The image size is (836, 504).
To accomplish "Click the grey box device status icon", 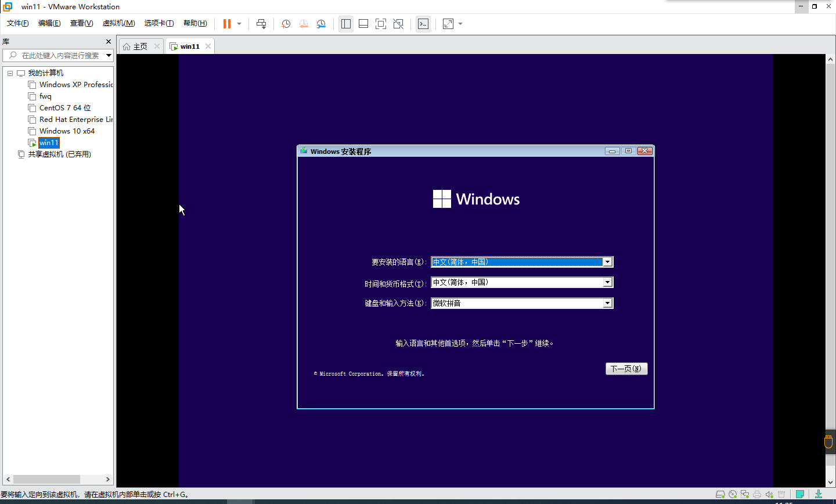I will pyautogui.click(x=781, y=495).
